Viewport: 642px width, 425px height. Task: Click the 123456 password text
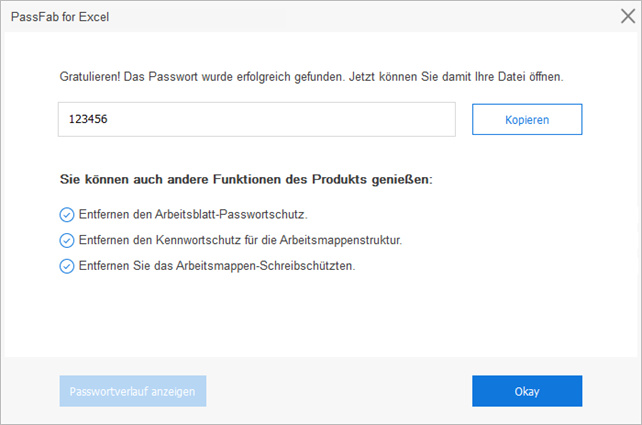(x=88, y=119)
